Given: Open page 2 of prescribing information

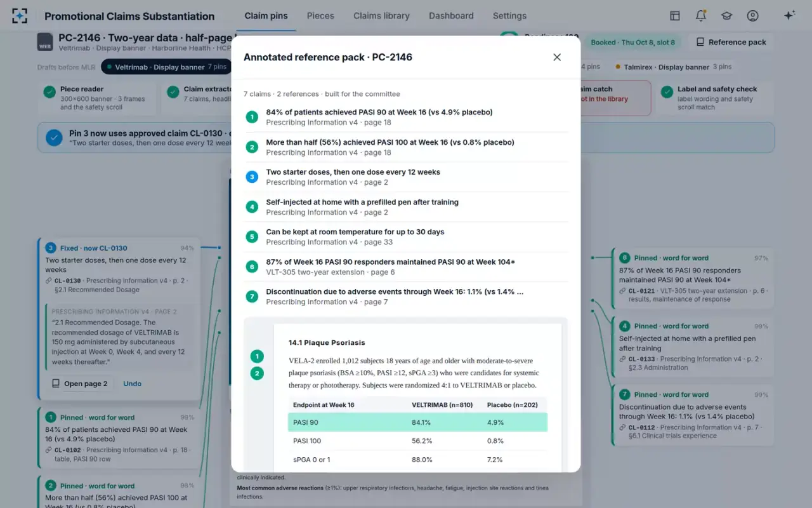Looking at the screenshot, I should coord(80,384).
